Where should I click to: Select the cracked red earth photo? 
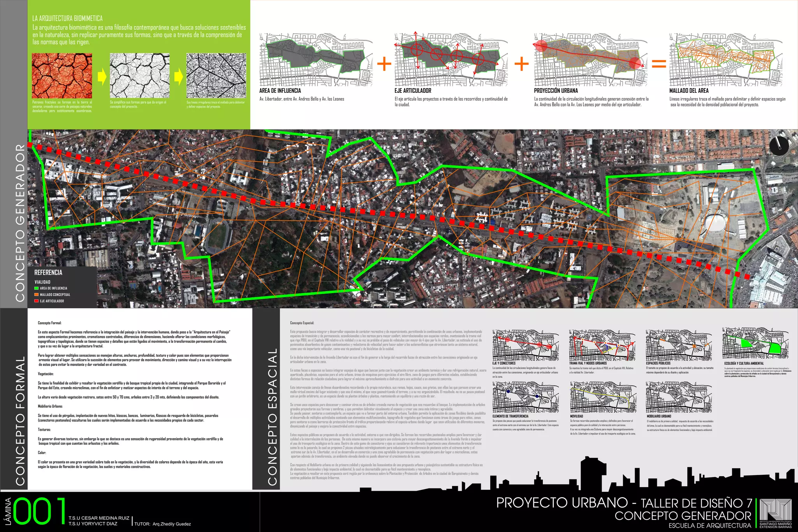[x=62, y=76]
